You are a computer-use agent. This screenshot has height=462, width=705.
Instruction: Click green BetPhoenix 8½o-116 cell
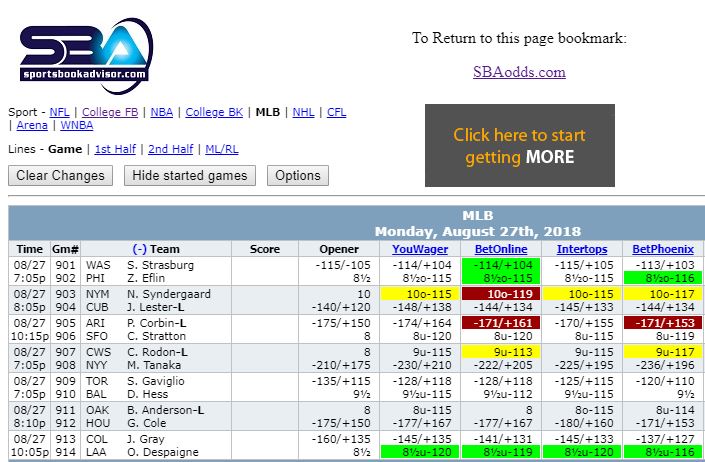point(663,278)
